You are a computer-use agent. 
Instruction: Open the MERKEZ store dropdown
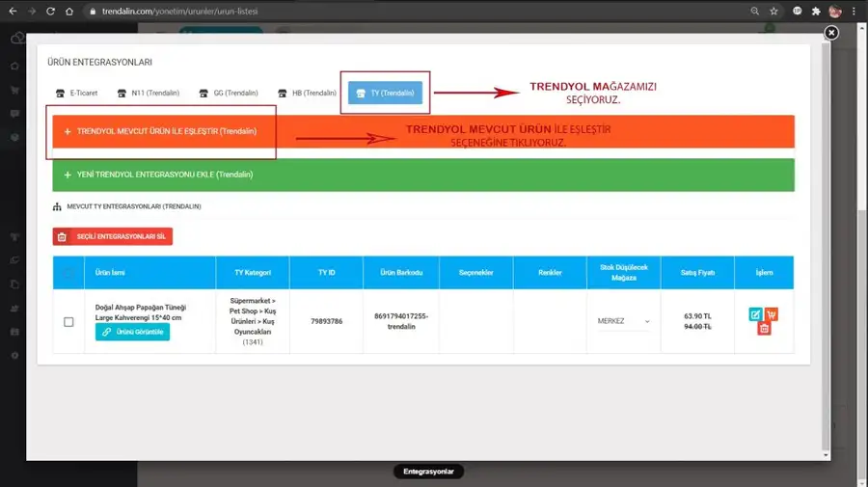(x=623, y=321)
